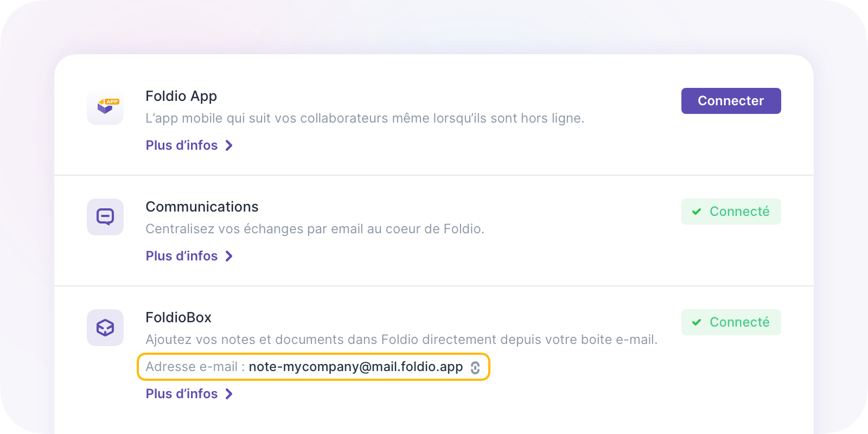Open Plus d'infos for Communications
The image size is (868, 434).
(182, 256)
